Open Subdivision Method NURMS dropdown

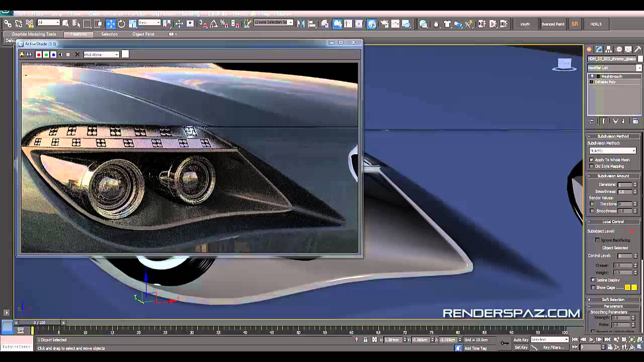coord(613,151)
